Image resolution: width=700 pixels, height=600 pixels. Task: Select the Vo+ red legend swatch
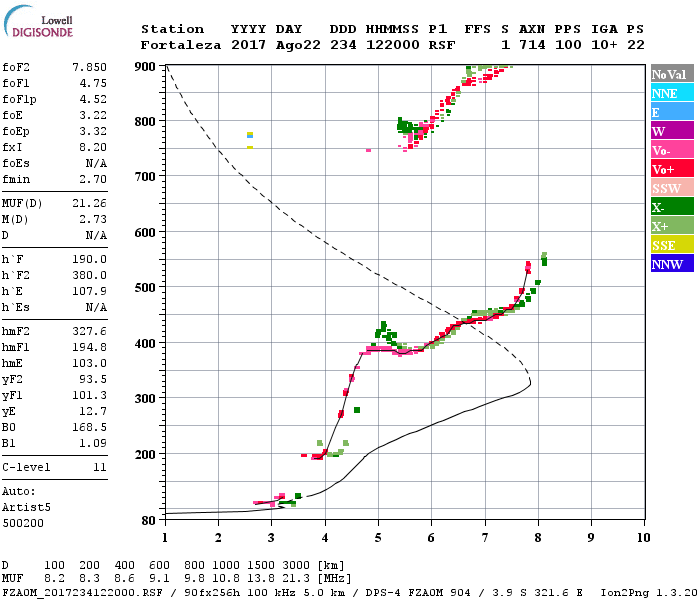(x=672, y=169)
